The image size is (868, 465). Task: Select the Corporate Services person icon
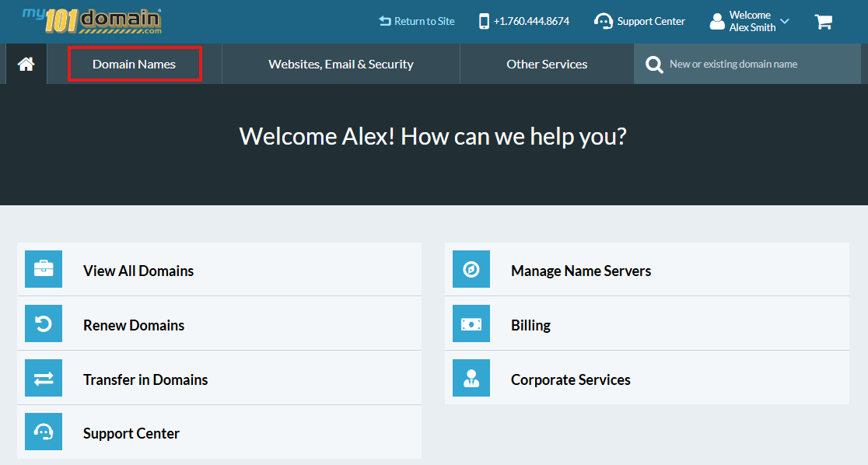pyautogui.click(x=471, y=377)
